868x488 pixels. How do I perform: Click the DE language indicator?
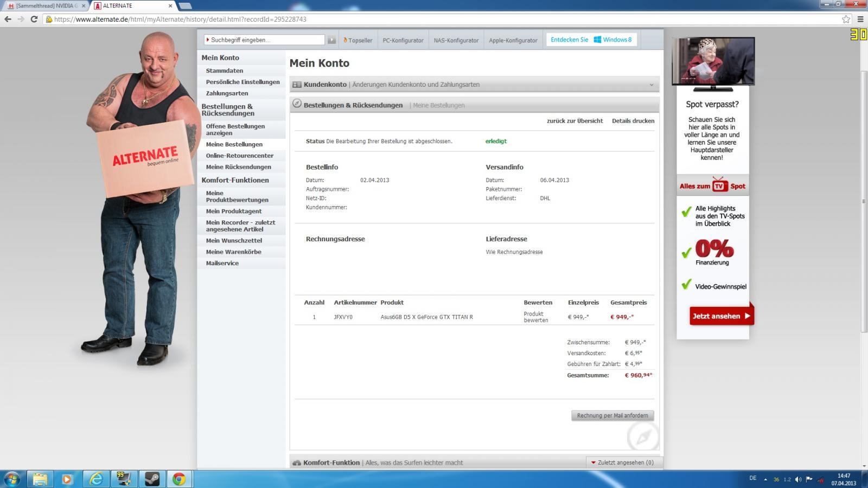click(x=753, y=478)
